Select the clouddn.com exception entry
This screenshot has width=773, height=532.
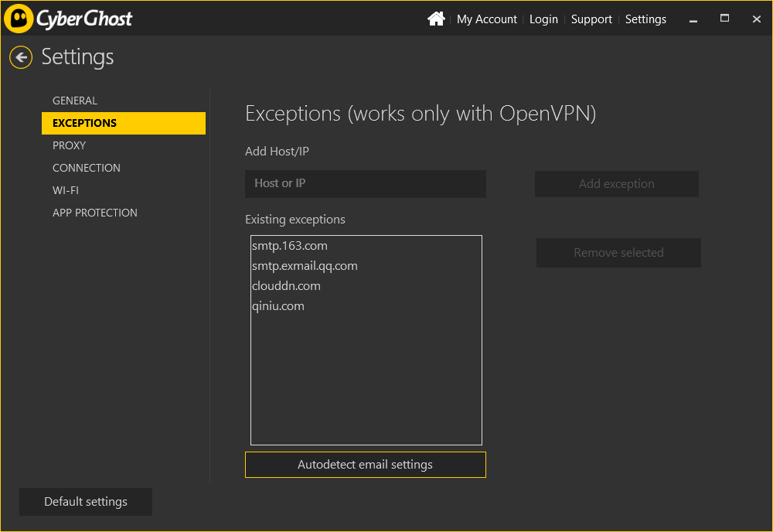(366, 286)
